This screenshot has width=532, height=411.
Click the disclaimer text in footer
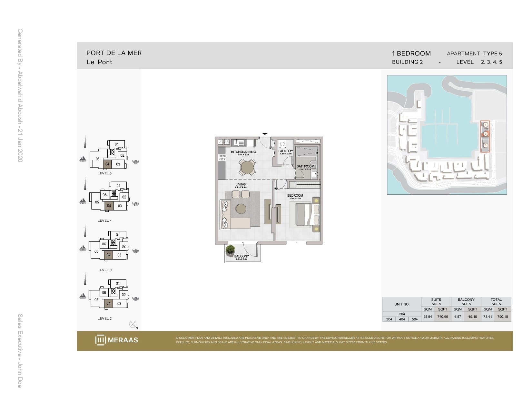(x=335, y=340)
